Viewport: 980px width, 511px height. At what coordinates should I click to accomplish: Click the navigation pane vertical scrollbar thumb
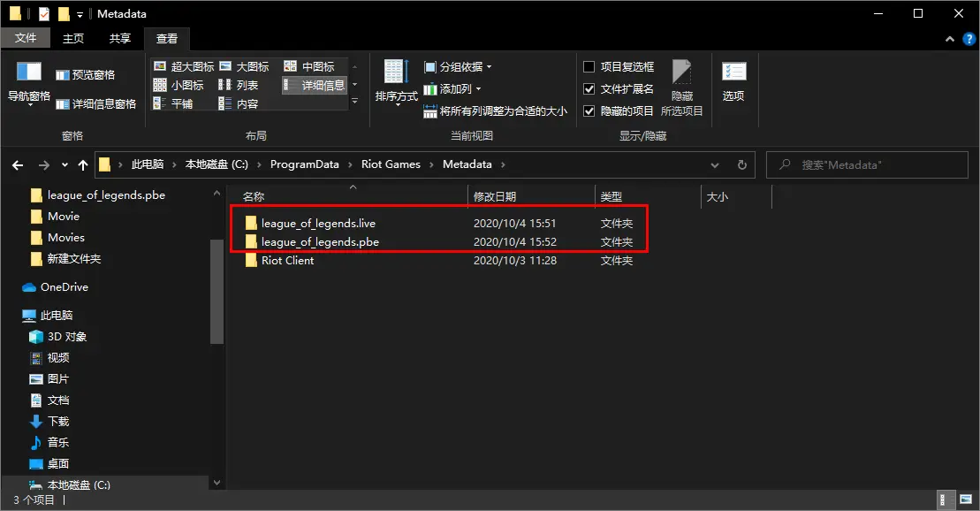(x=217, y=292)
